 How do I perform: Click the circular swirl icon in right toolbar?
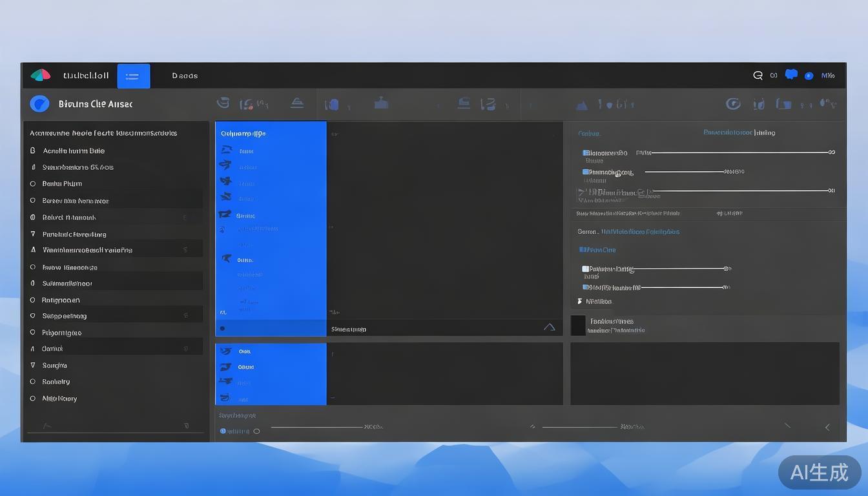click(732, 104)
